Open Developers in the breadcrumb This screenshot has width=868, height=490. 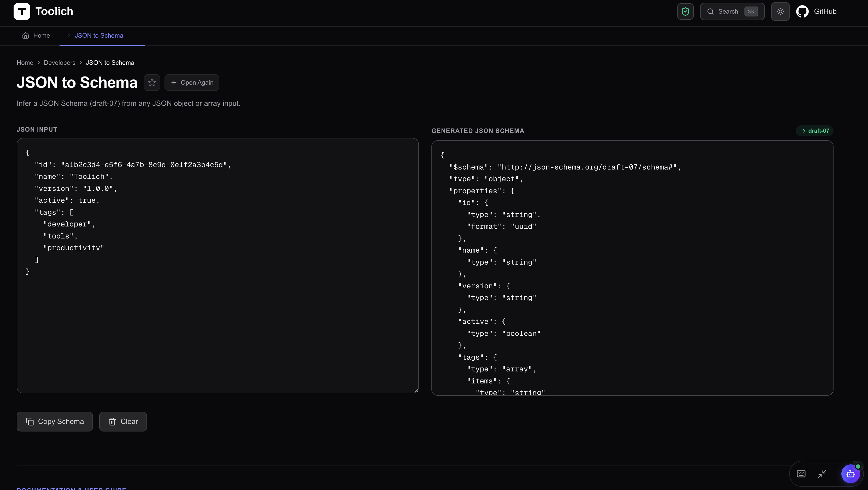(60, 63)
